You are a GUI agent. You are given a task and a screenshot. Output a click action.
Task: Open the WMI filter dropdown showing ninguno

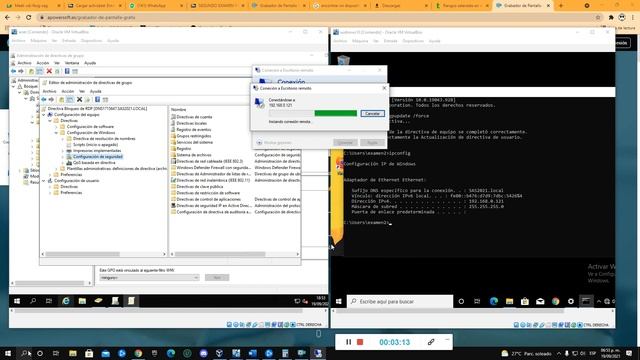pyautogui.click(x=149, y=278)
